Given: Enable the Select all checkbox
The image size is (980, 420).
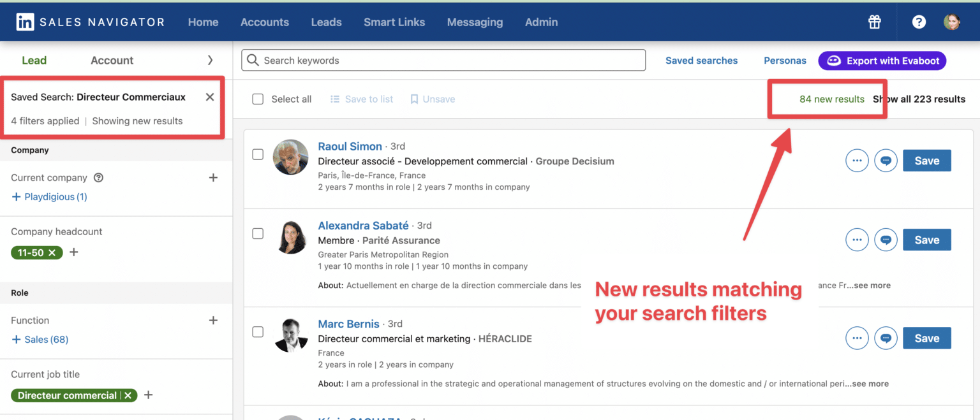Looking at the screenshot, I should coord(258,99).
